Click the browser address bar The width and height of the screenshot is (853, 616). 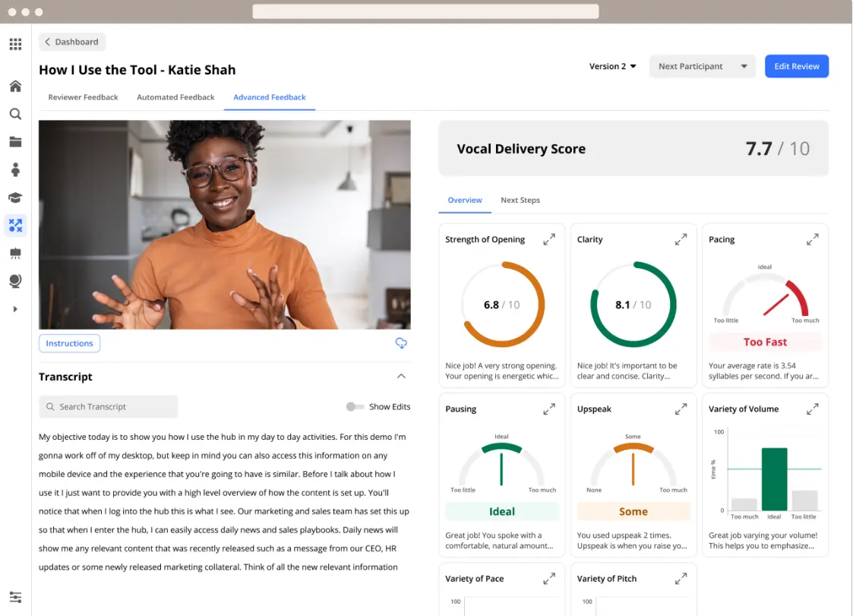425,11
